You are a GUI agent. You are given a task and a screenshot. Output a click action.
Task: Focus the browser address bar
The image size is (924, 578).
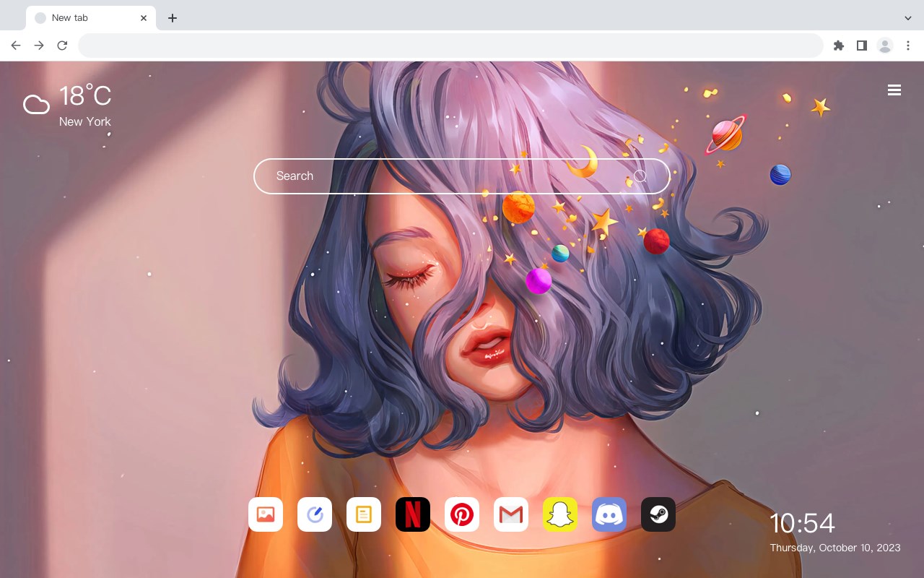(x=450, y=46)
